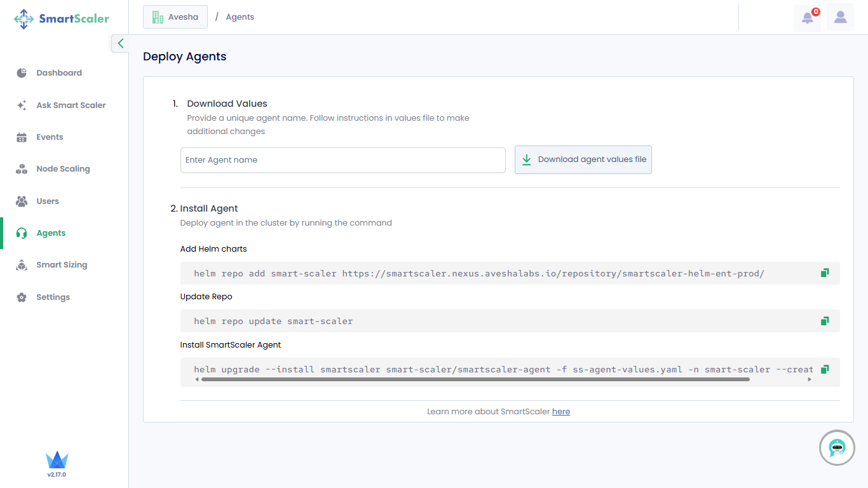Collapse the left sidebar with chevron
The width and height of the screenshot is (868, 488).
[120, 43]
